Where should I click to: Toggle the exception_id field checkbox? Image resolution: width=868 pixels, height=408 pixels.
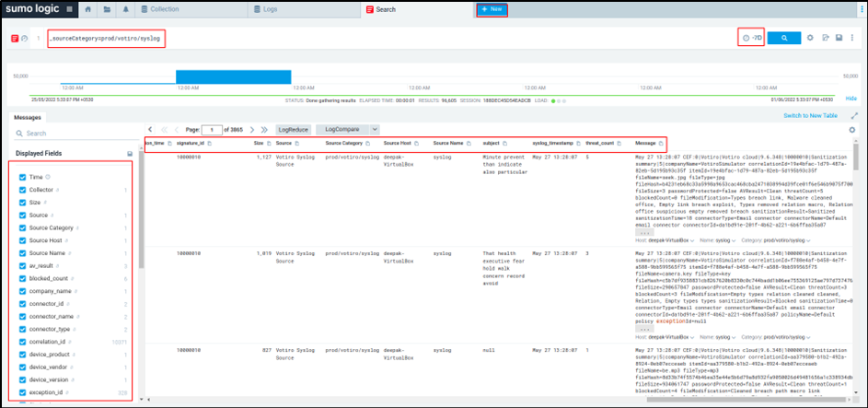(23, 392)
